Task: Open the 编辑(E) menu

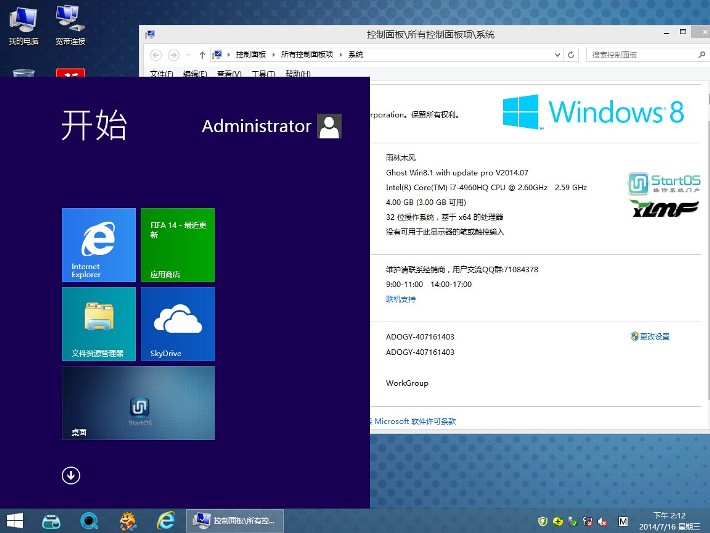Action: point(195,73)
